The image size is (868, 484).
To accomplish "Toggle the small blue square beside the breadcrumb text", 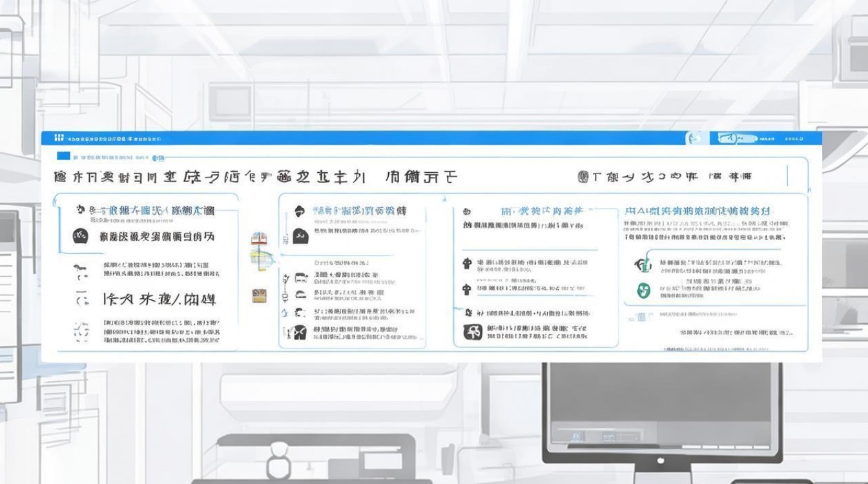I will click(62, 155).
